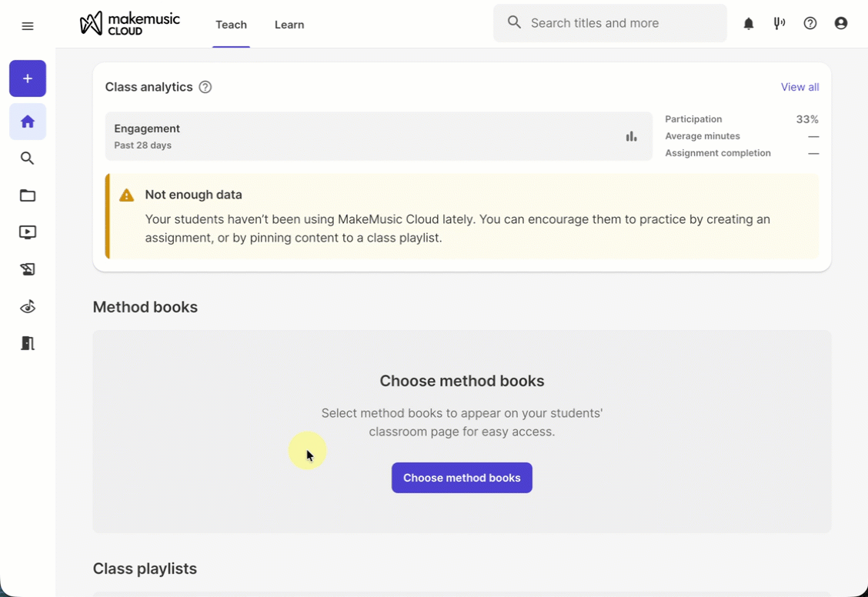Image resolution: width=868 pixels, height=597 pixels.
Task: Switch to the Learn tab
Action: coord(289,25)
